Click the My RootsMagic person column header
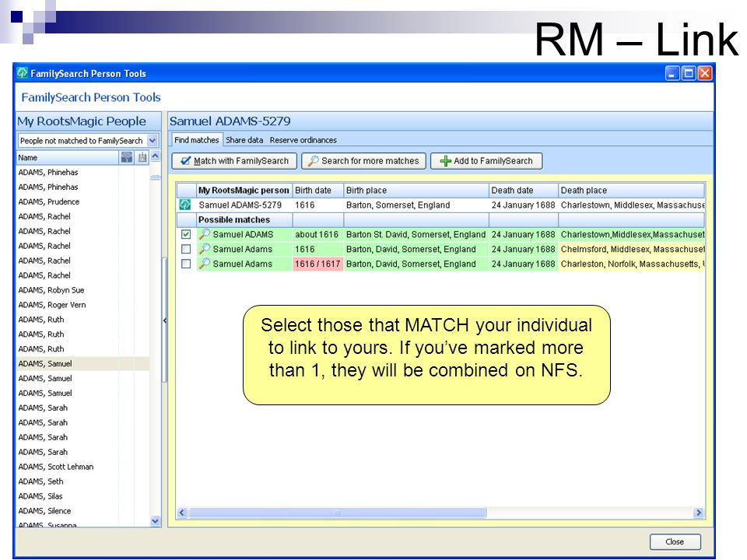 (244, 190)
